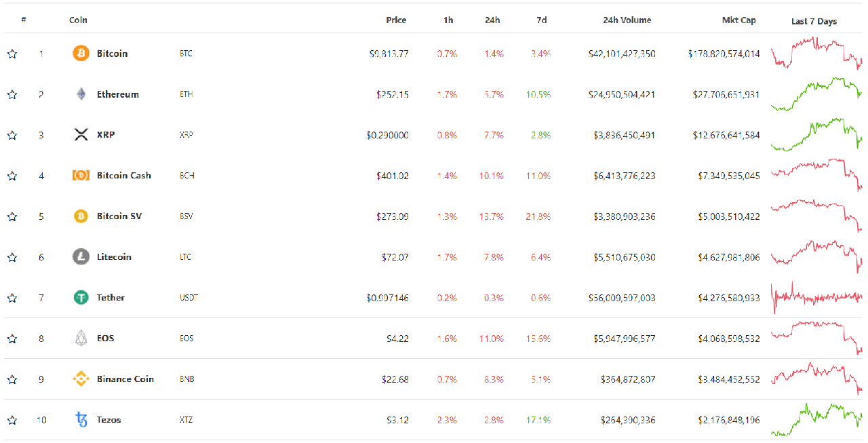Click the Litecoin gray logo icon
868x443 pixels.
pyautogui.click(x=81, y=257)
